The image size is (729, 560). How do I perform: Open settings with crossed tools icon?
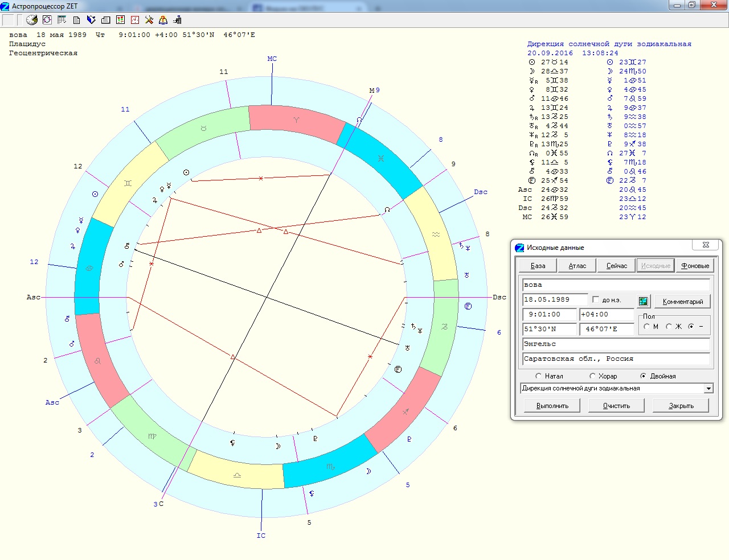click(149, 20)
